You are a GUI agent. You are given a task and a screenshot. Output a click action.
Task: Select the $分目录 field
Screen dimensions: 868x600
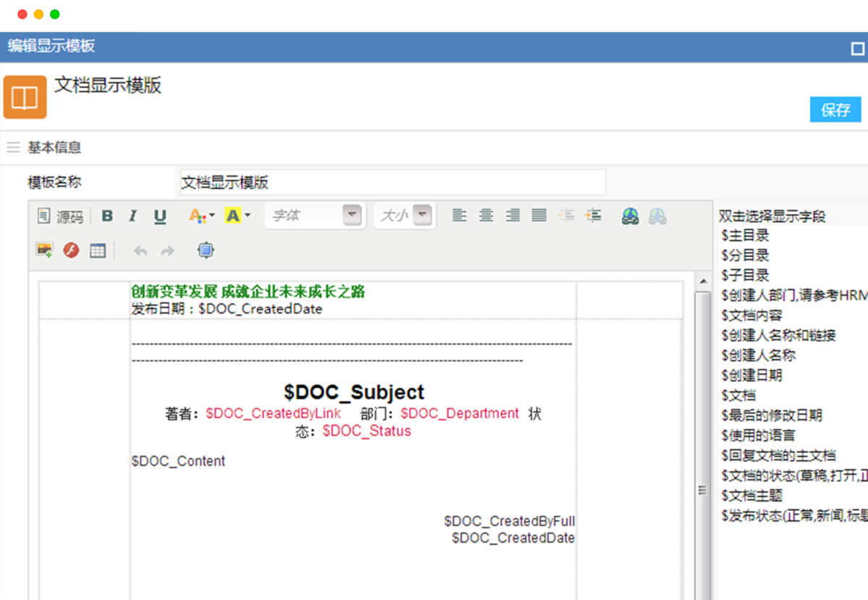click(745, 255)
